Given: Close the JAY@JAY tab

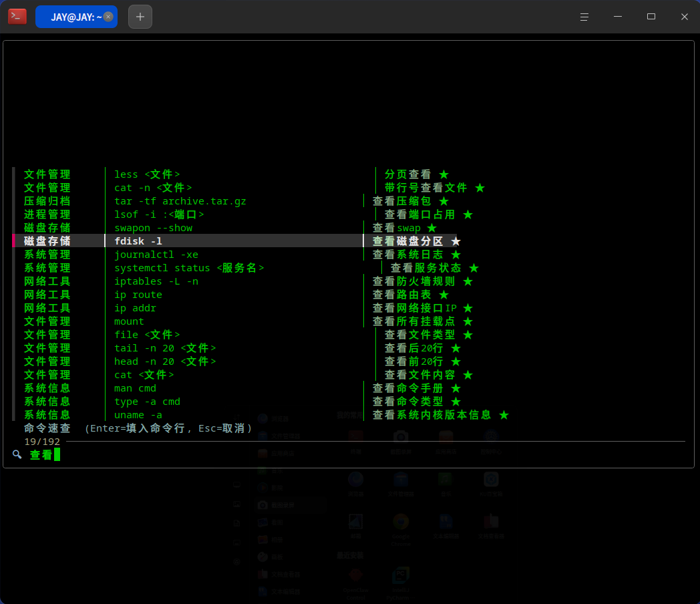Looking at the screenshot, I should [108, 17].
